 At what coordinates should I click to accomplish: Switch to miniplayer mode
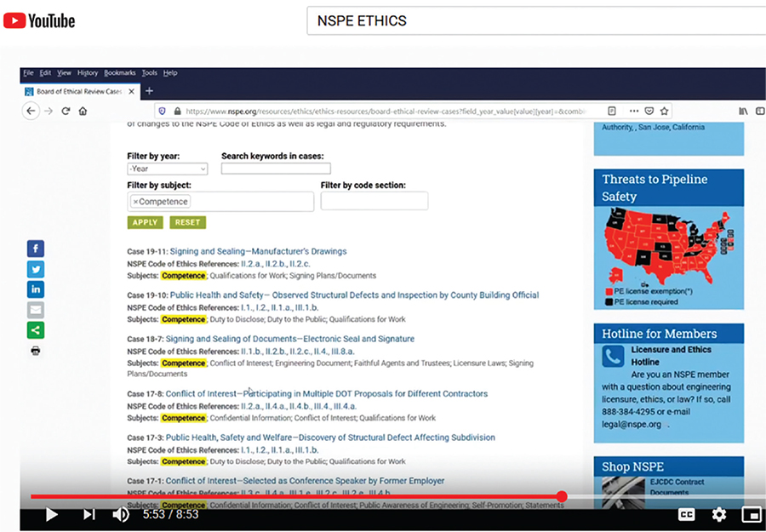(752, 514)
